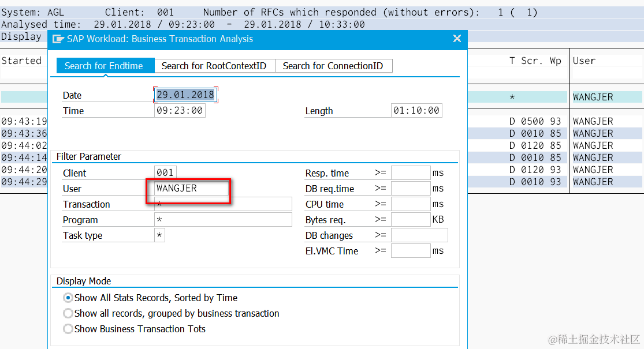Click the Analysed time header line
The image size is (644, 349).
pos(183,24)
